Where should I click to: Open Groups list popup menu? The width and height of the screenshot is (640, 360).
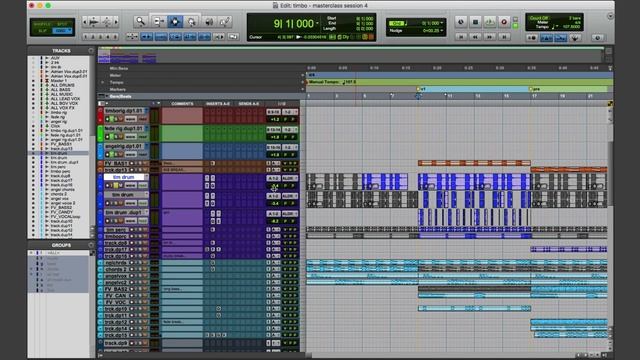pos(91,245)
